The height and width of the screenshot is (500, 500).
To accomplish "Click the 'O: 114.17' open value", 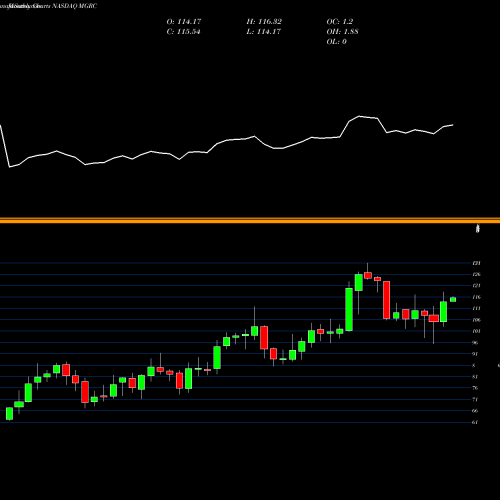I will (184, 22).
